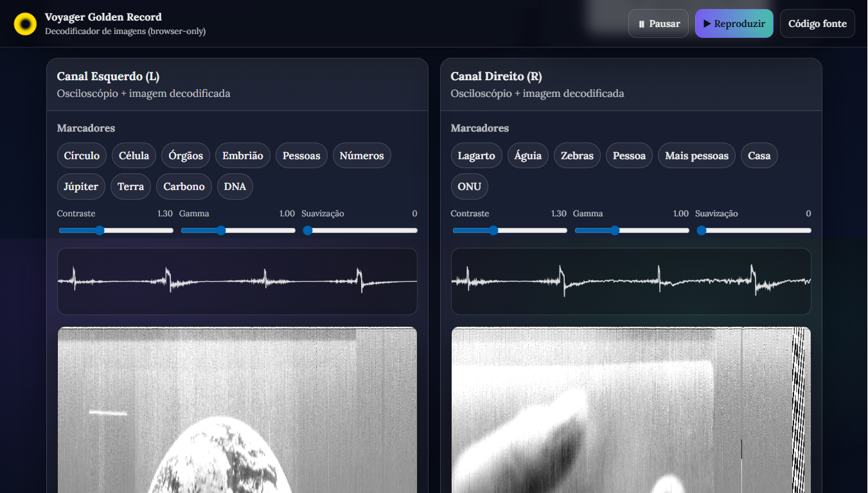Pause playback with the Pausar button
Screen dimensions: 868x493
point(658,24)
